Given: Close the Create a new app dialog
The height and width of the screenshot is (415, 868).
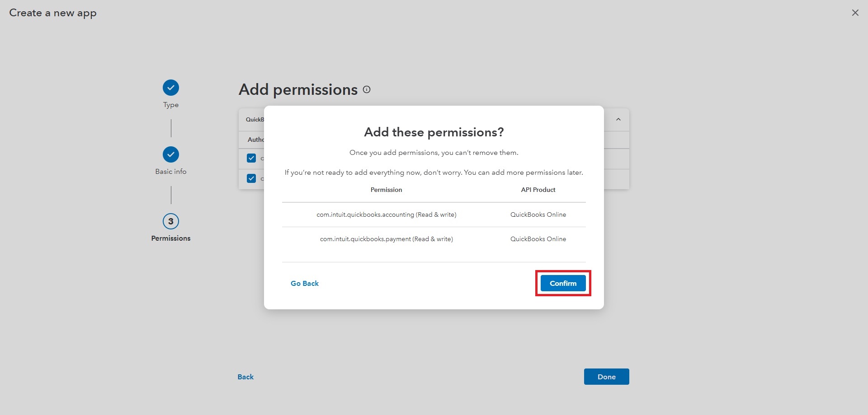Looking at the screenshot, I should 855,13.
